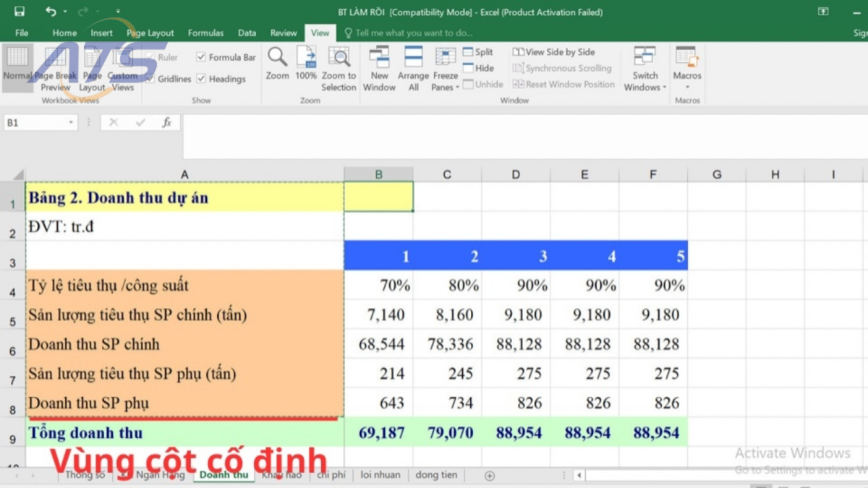The width and height of the screenshot is (868, 488).
Task: Click the Insert Function fx icon
Action: pos(168,122)
